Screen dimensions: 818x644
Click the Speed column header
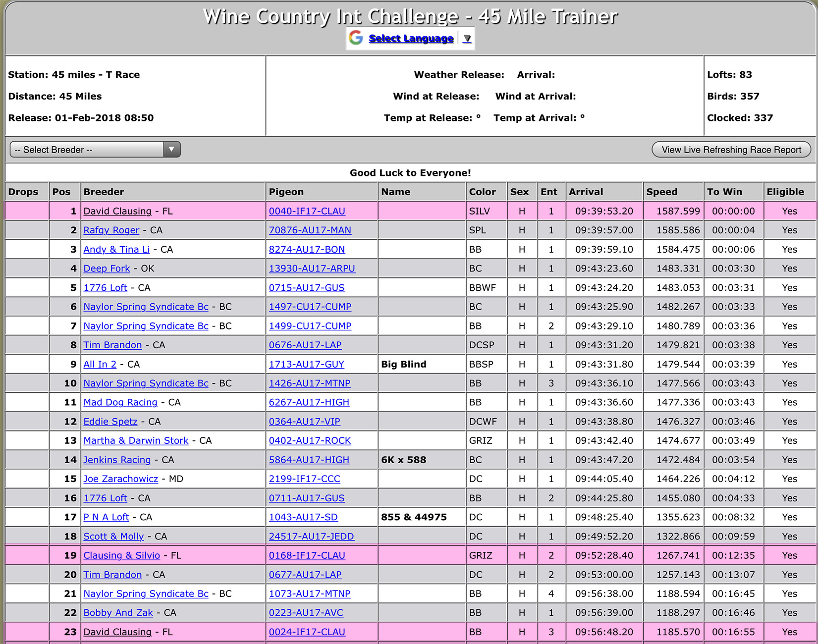pos(661,192)
